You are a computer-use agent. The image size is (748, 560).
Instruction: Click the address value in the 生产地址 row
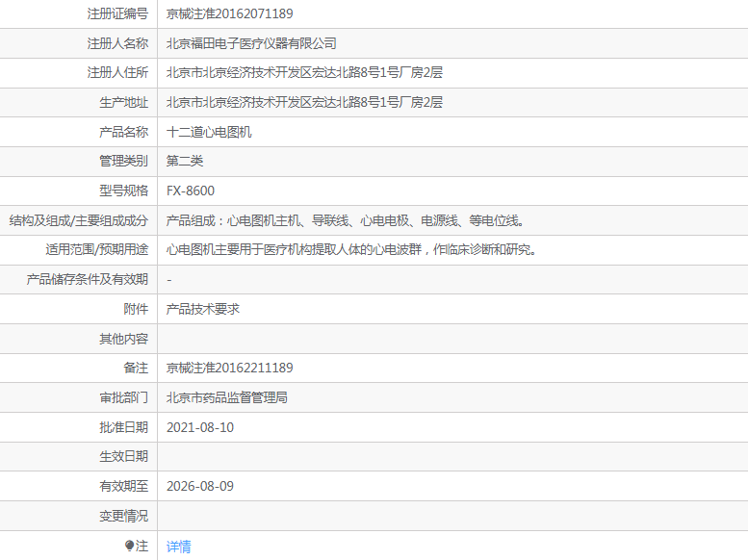304,103
